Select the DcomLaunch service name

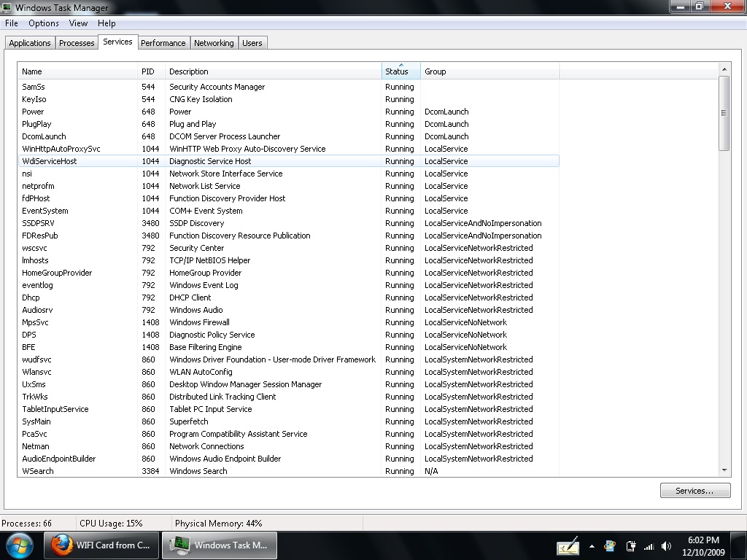pos(44,136)
